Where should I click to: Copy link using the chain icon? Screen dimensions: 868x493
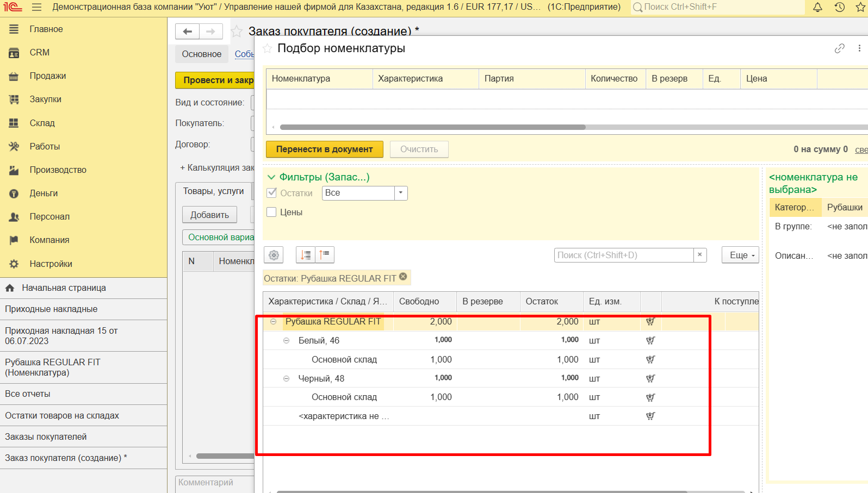[x=839, y=48]
